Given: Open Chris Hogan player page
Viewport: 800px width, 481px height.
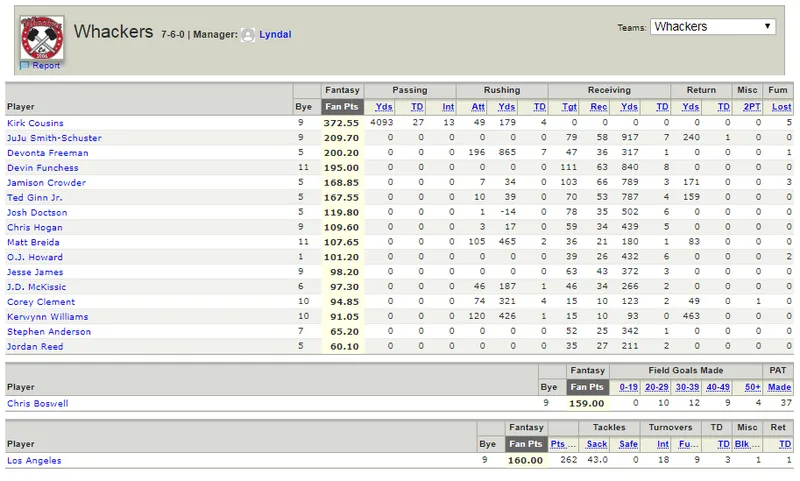Looking at the screenshot, I should click(35, 227).
